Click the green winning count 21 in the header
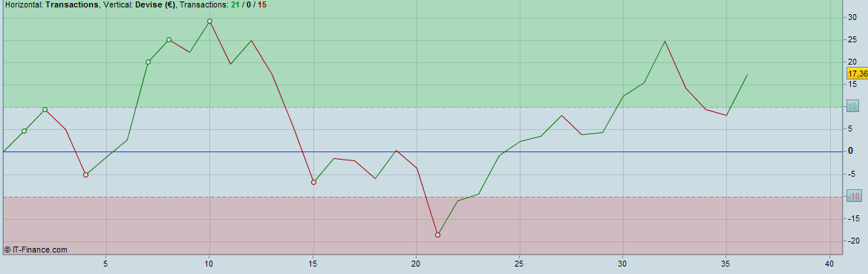 tap(236, 5)
